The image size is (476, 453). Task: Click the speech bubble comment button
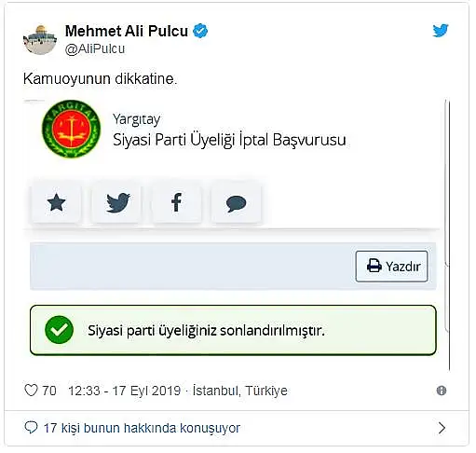(236, 202)
